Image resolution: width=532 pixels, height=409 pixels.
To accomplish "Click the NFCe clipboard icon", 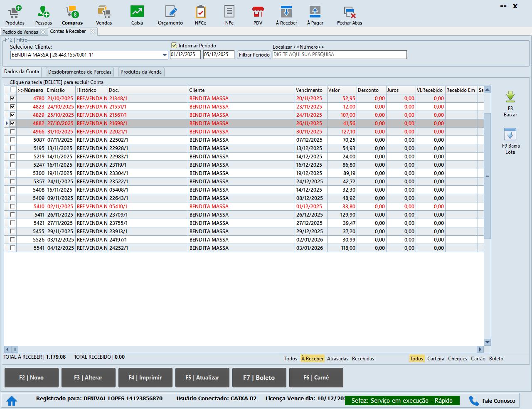I will pos(200,12).
